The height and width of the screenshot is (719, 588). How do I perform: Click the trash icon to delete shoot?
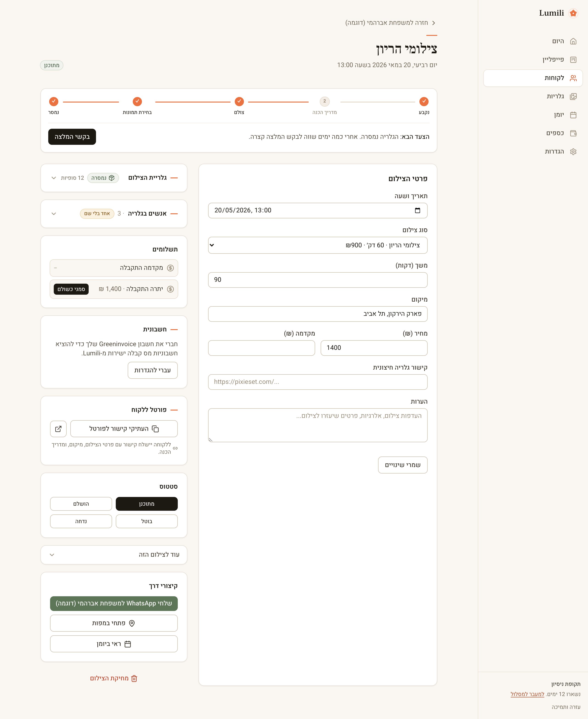tap(134, 678)
